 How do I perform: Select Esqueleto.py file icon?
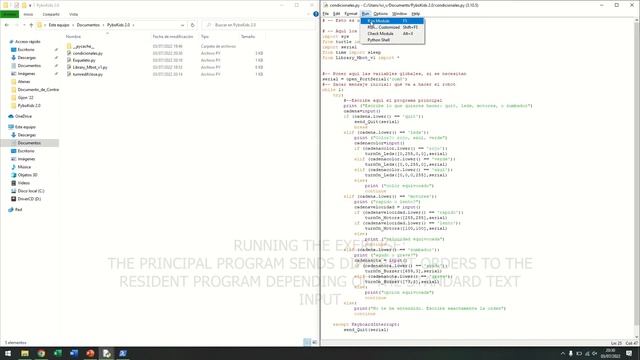(x=69, y=60)
